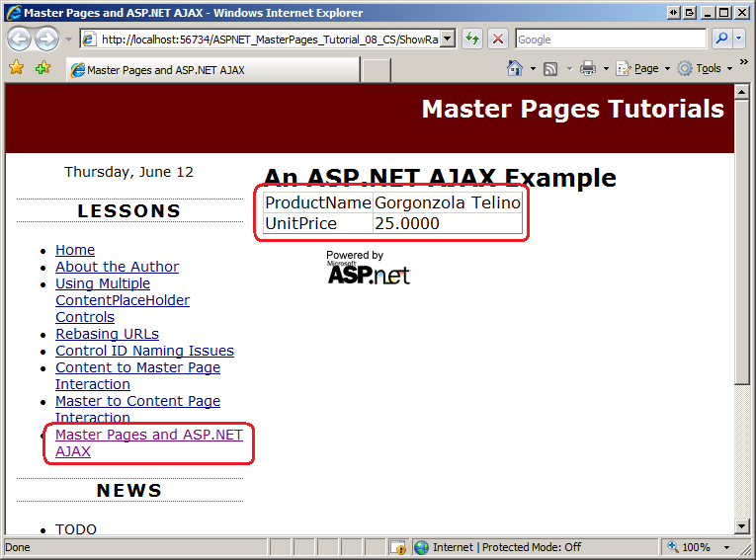Select the Master Pages and ASP.NET AJAX tab
This screenshot has height=560, width=756.
pyautogui.click(x=213, y=70)
